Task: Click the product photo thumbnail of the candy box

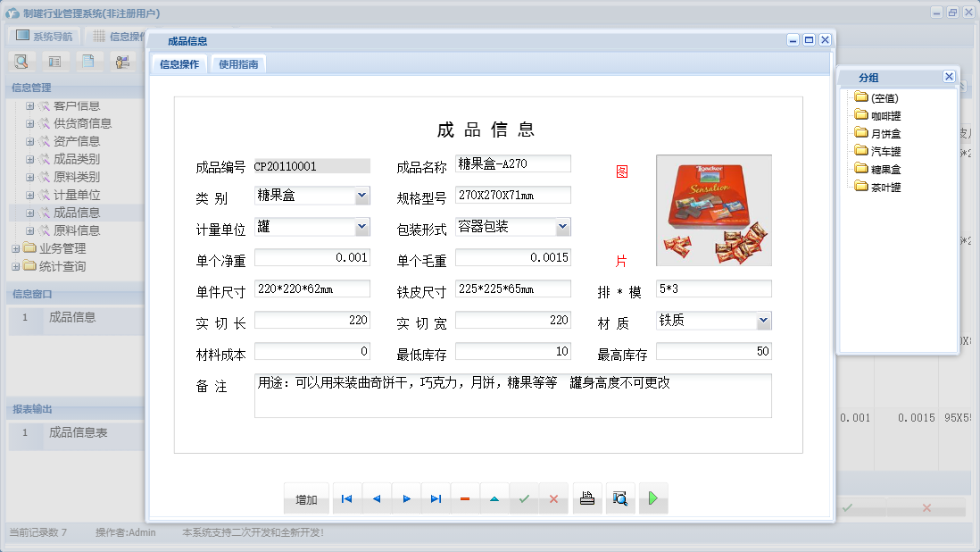Action: (x=713, y=210)
